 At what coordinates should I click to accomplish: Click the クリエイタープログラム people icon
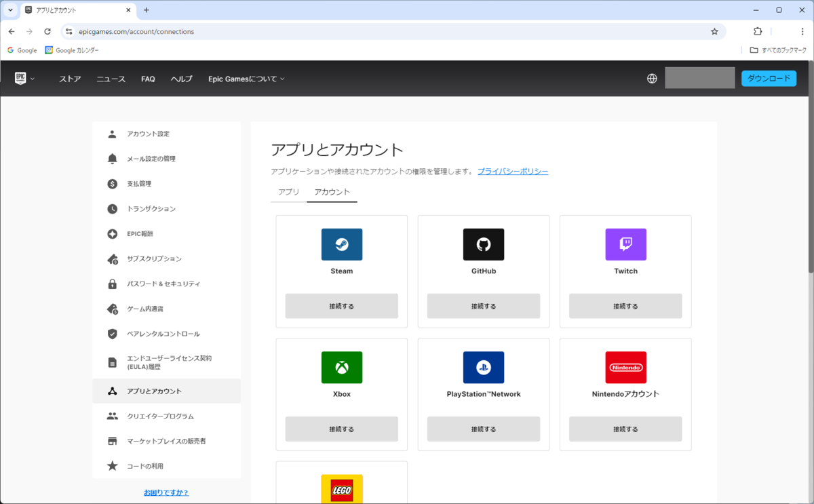[113, 416]
